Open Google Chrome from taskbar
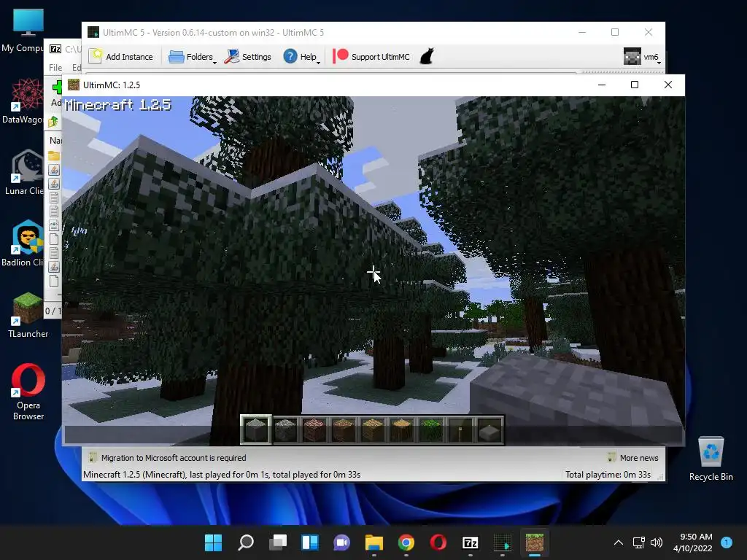747x560 pixels. click(x=406, y=542)
